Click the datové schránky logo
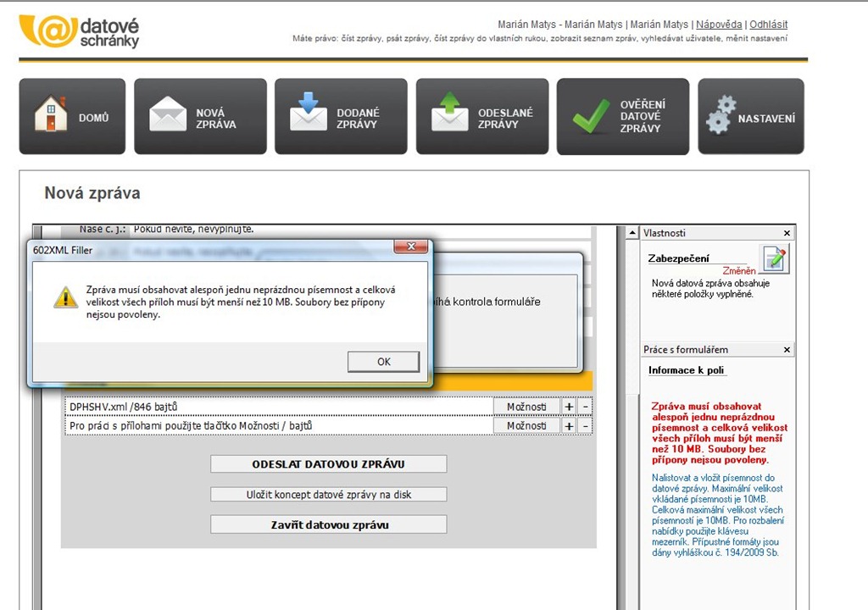This screenshot has height=610, width=868. [79, 32]
